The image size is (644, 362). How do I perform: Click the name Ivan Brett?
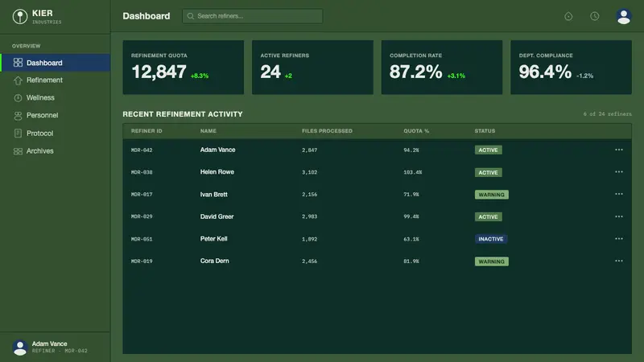[x=213, y=194]
